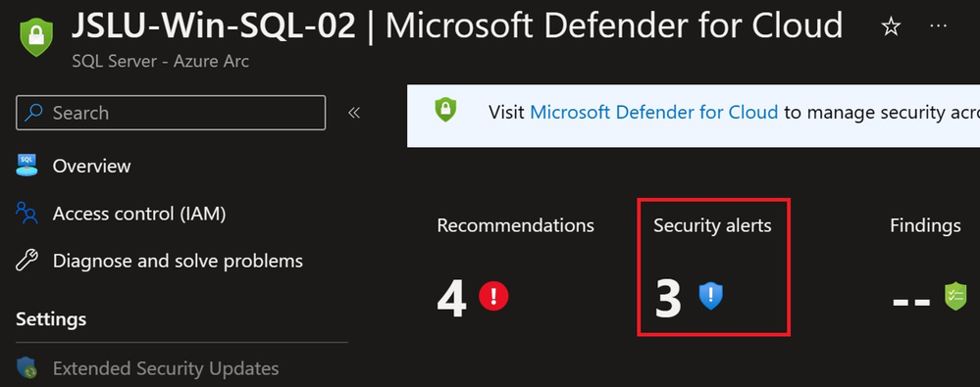The image size is (980, 387).
Task: Click the green Defender shield lock icon
Action: (x=36, y=37)
